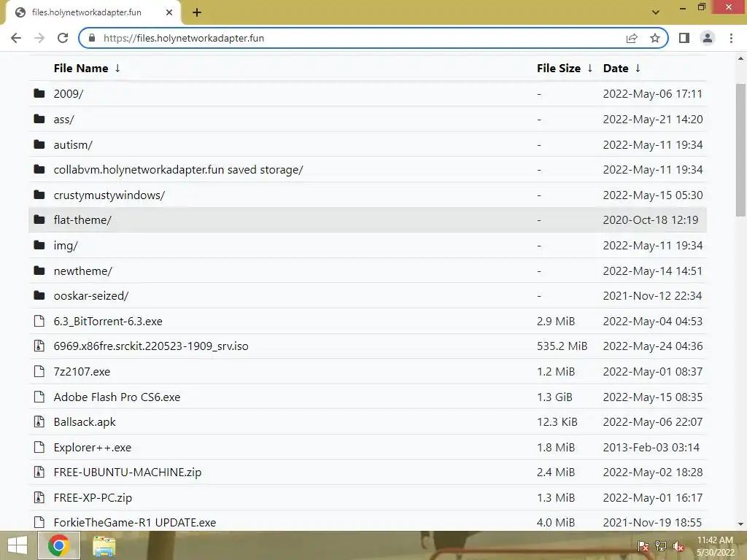Viewport: 747px width, 560px height.
Task: Click the 535.2 MiB file size
Action: [x=562, y=346]
